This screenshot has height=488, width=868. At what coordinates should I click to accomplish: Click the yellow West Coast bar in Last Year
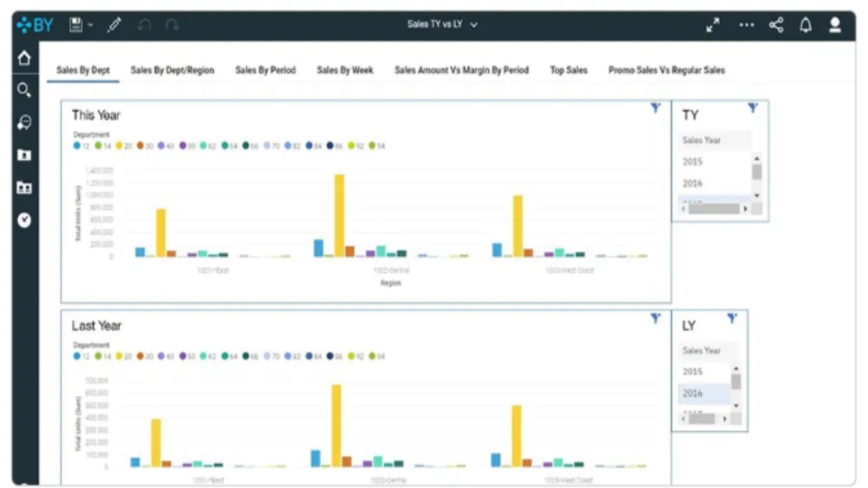(517, 436)
